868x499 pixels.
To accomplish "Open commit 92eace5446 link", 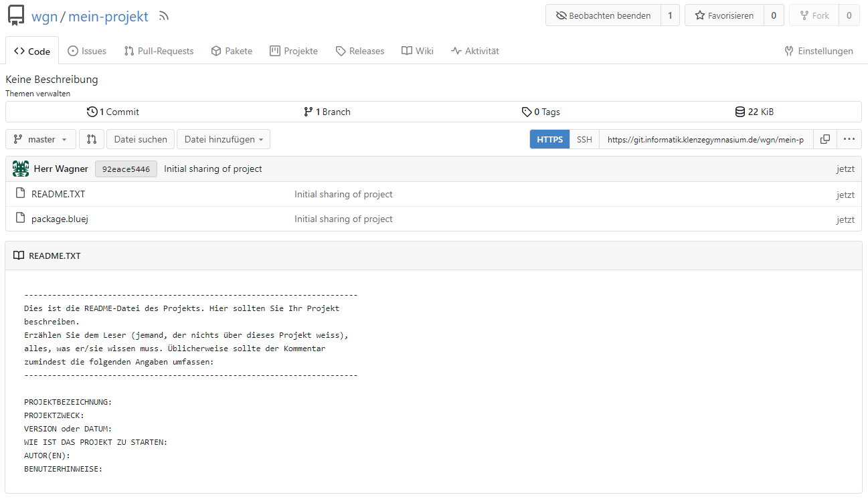I will click(126, 169).
